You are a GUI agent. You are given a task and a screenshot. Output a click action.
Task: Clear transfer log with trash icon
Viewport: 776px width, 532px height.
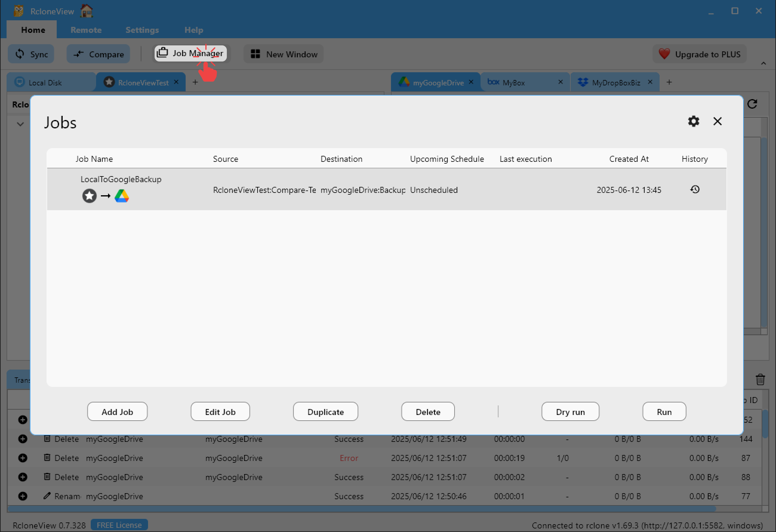pos(761,380)
